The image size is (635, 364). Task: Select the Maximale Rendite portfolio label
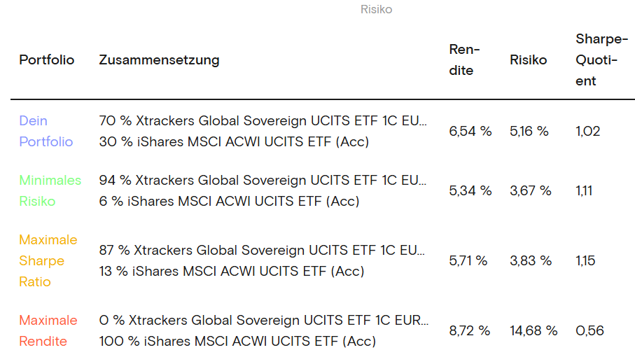coord(48,330)
